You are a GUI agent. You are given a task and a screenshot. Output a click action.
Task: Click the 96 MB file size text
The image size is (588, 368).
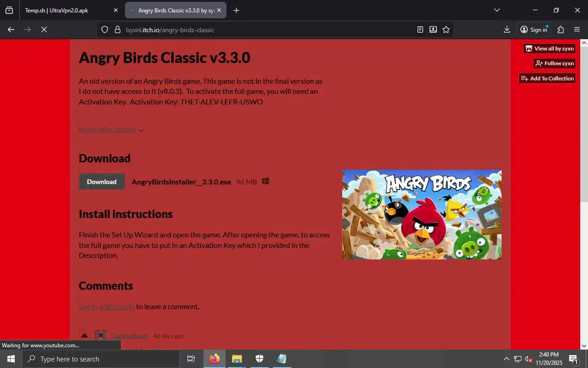(x=247, y=182)
